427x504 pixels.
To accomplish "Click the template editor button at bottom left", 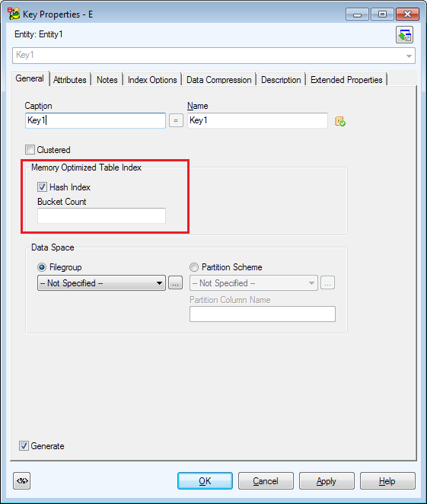I will 22,480.
